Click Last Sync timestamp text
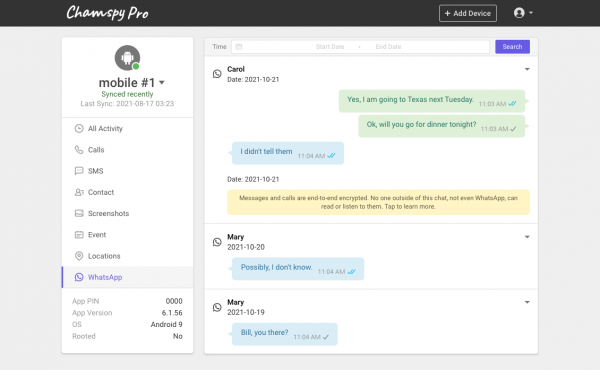Screen dimensions: 600x370 coord(127,104)
